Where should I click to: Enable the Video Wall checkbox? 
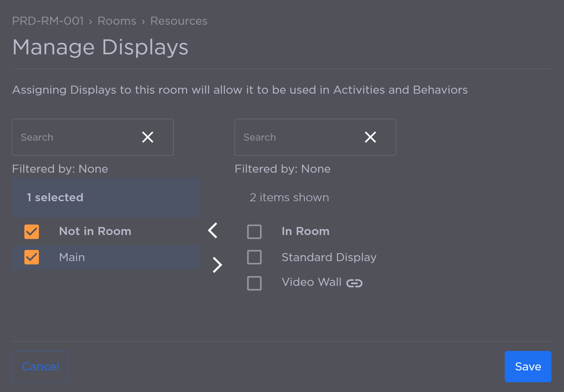coord(254,283)
